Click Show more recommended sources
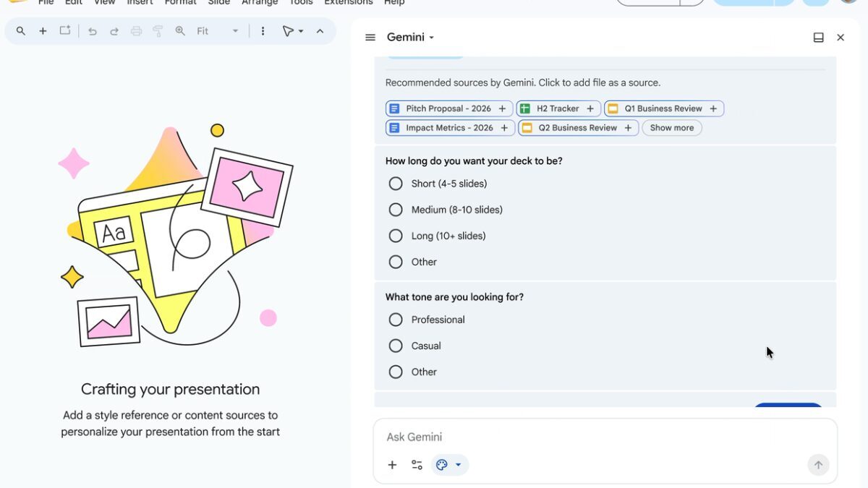Image resolution: width=868 pixels, height=488 pixels. [672, 128]
